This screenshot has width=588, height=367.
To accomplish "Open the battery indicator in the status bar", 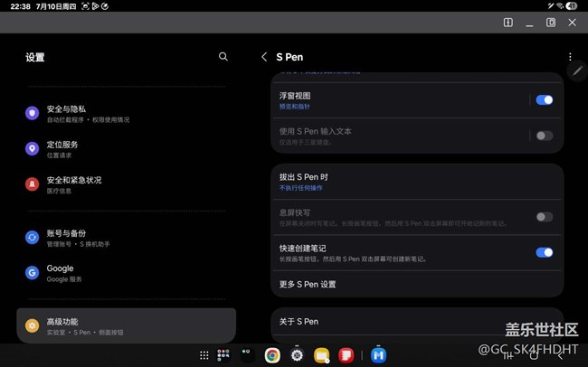I will click(x=572, y=5).
